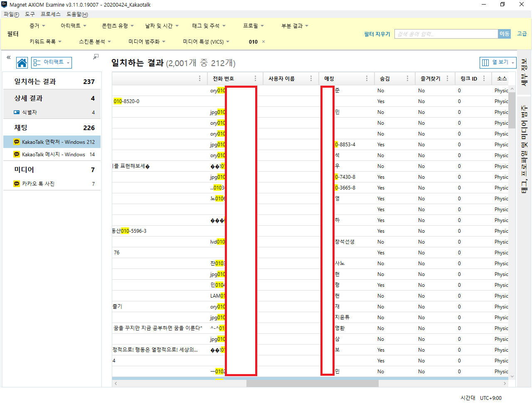
Task: Click the 지윤류 nickname cell
Action: click(x=342, y=318)
